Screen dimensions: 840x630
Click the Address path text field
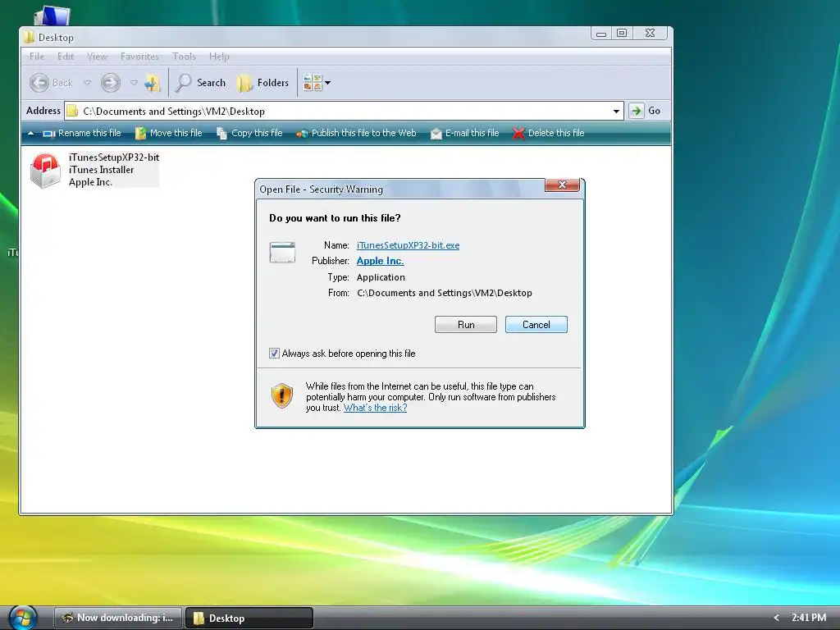(x=344, y=111)
